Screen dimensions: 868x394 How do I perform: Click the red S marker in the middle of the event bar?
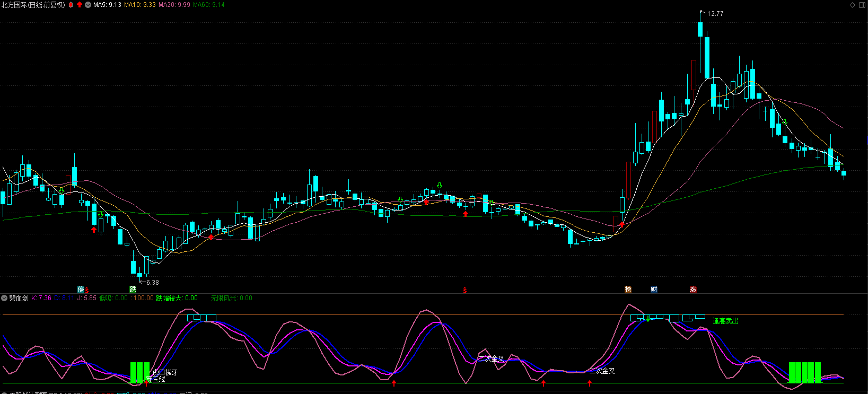point(465,290)
